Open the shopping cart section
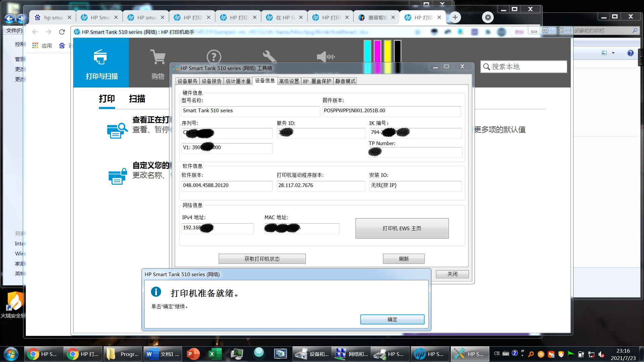644x362 pixels. pos(158,57)
